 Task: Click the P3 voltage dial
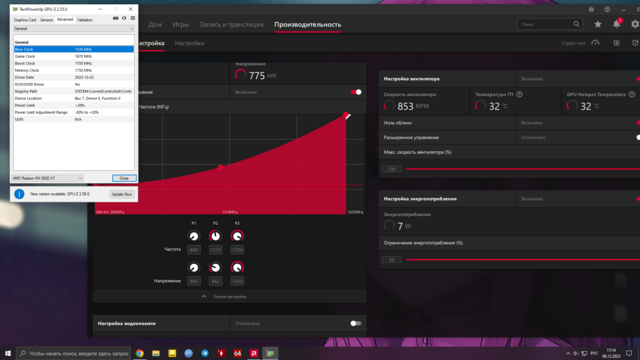[237, 267]
